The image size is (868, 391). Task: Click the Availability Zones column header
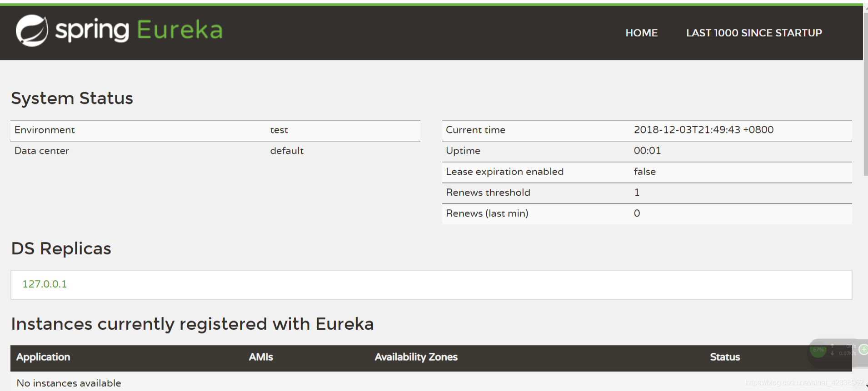click(416, 357)
